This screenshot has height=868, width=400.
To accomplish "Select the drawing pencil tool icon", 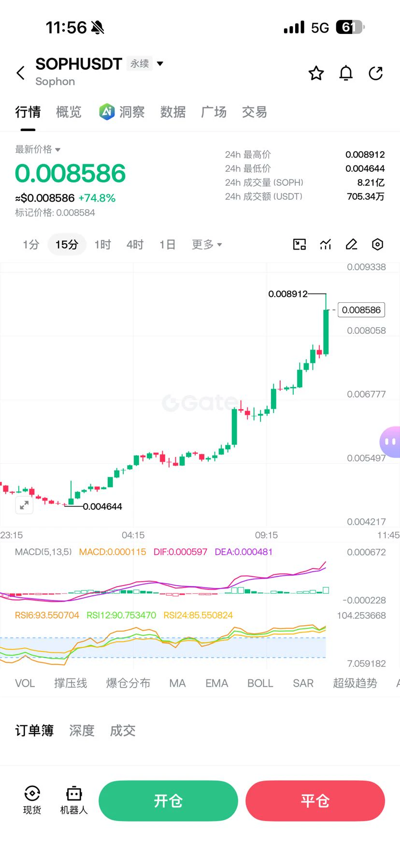I will point(352,244).
